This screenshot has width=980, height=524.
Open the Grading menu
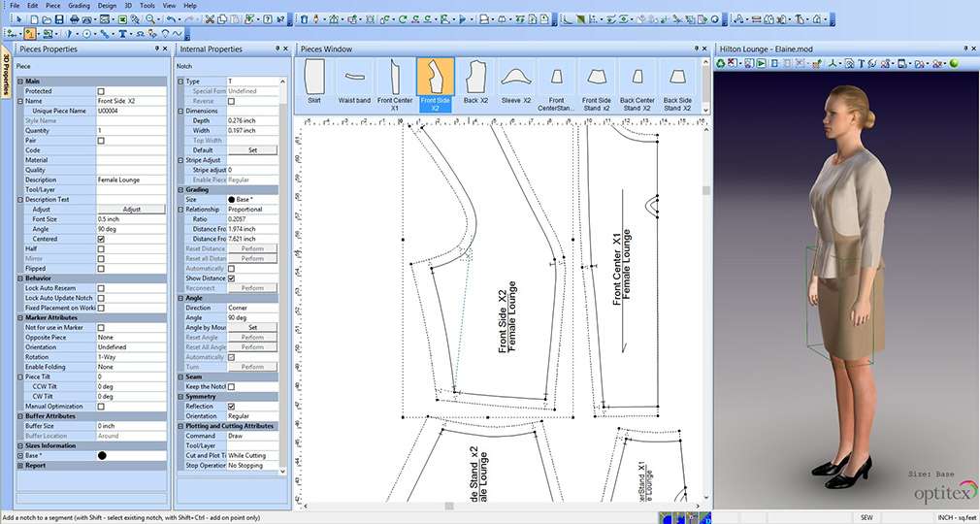coord(79,5)
